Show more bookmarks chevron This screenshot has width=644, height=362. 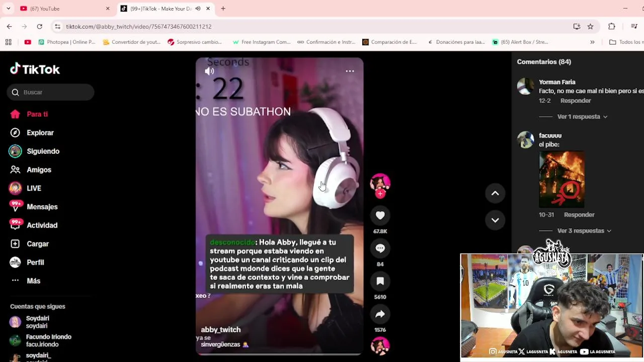592,42
